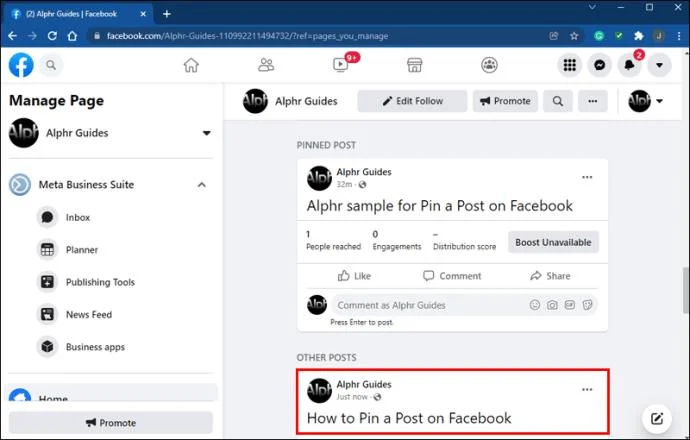This screenshot has width=690, height=440.
Task: Open the nine-dot menu grid icon
Action: tap(569, 65)
